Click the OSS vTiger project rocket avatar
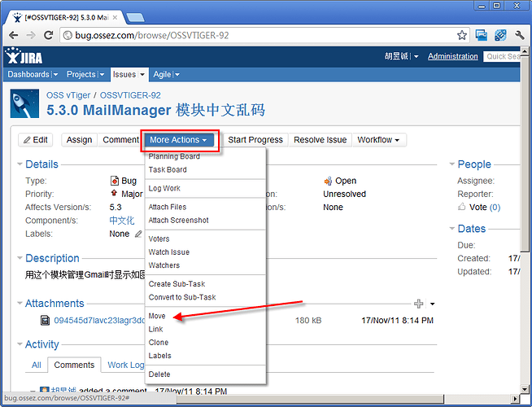 coord(24,103)
